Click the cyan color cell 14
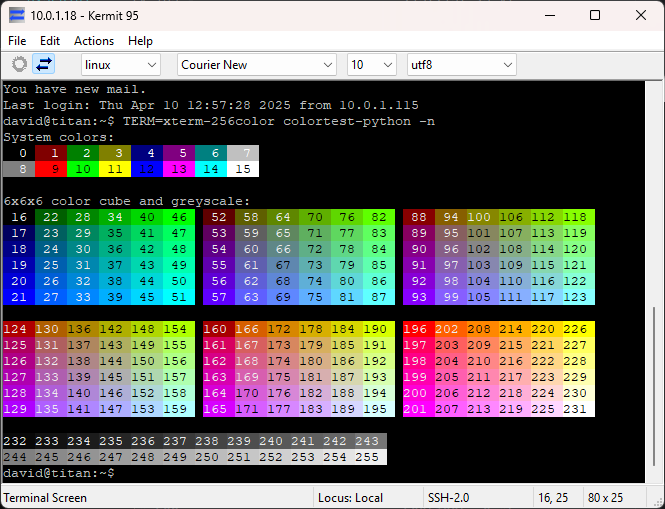The height and width of the screenshot is (509, 665). coord(211,169)
